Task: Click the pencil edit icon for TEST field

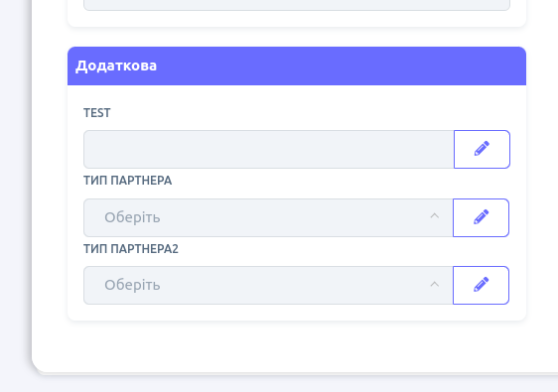Action: (x=482, y=149)
